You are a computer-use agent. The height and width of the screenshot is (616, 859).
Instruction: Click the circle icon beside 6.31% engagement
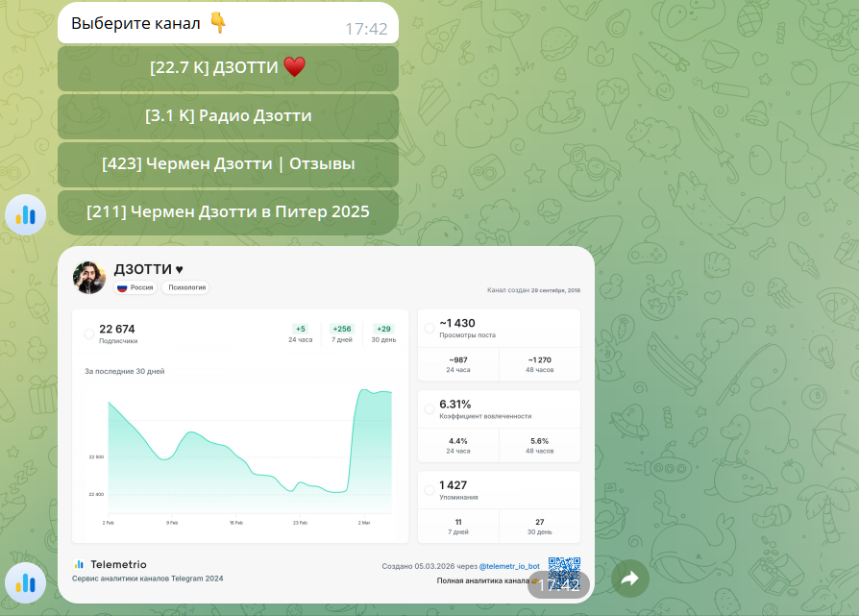429,408
